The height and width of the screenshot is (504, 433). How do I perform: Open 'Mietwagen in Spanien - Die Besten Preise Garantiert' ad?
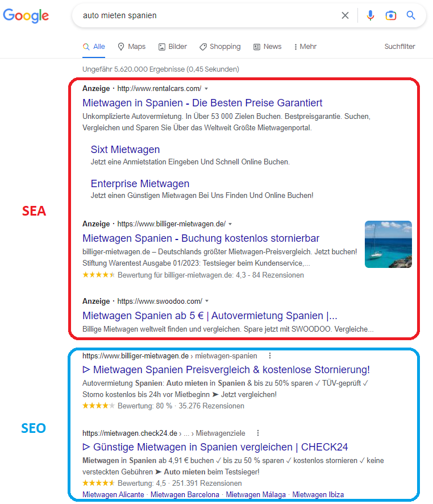[202, 103]
